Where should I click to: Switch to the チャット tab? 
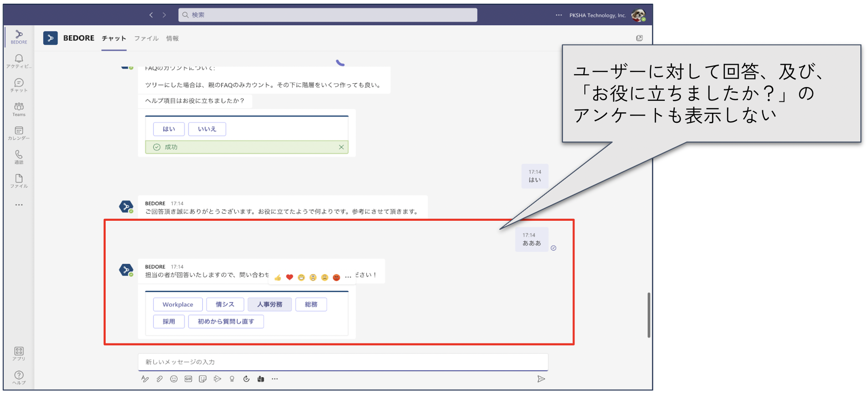[114, 39]
